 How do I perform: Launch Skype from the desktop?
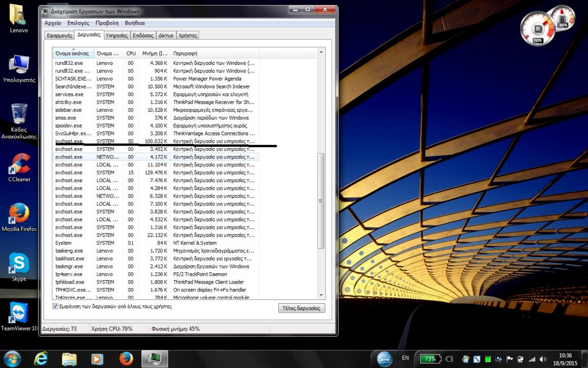coord(19,265)
